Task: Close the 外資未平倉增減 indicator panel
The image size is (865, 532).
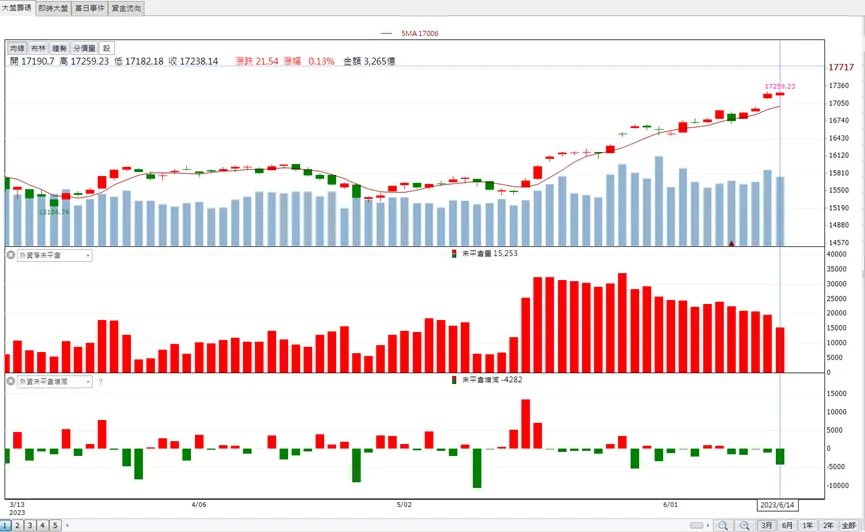Action: pos(10,381)
